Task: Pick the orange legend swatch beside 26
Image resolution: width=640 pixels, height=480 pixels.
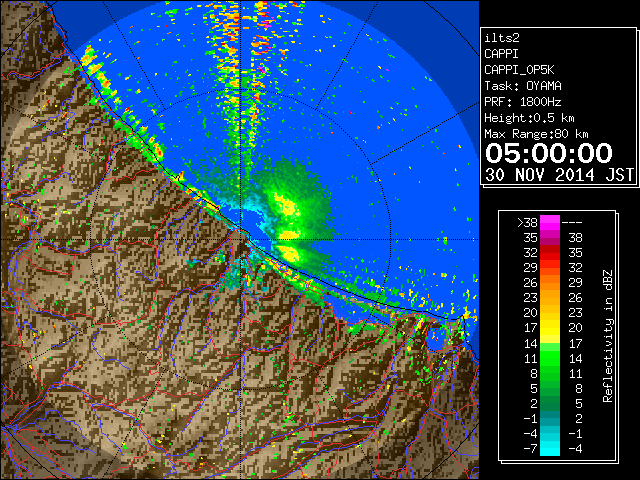Action: coord(550,283)
